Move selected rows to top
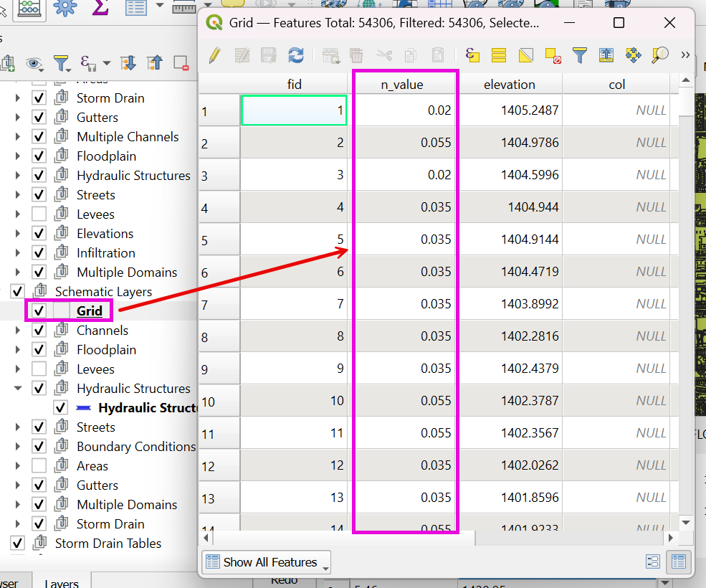 click(606, 55)
